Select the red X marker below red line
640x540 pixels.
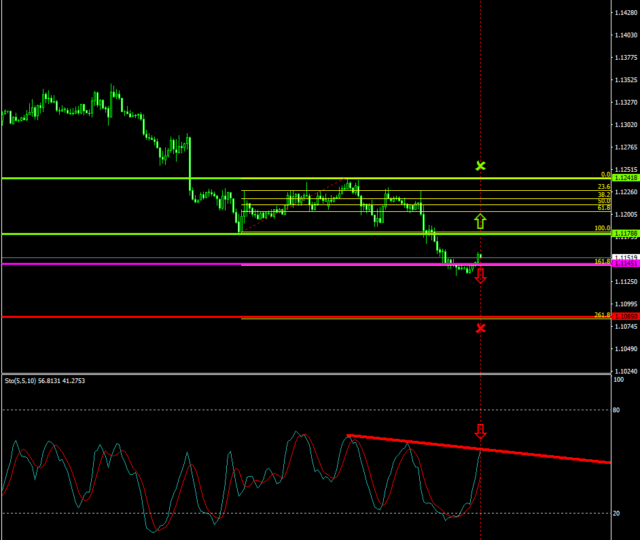[481, 328]
